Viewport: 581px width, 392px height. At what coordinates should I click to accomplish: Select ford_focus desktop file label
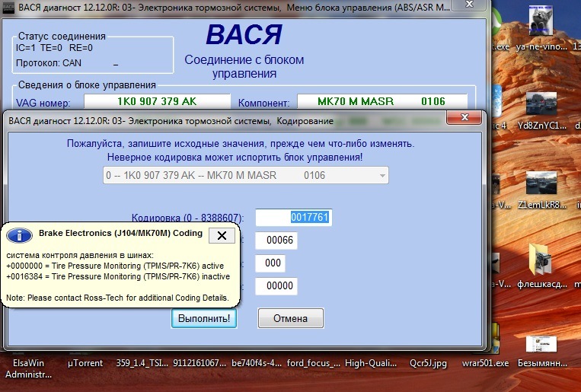tap(314, 363)
